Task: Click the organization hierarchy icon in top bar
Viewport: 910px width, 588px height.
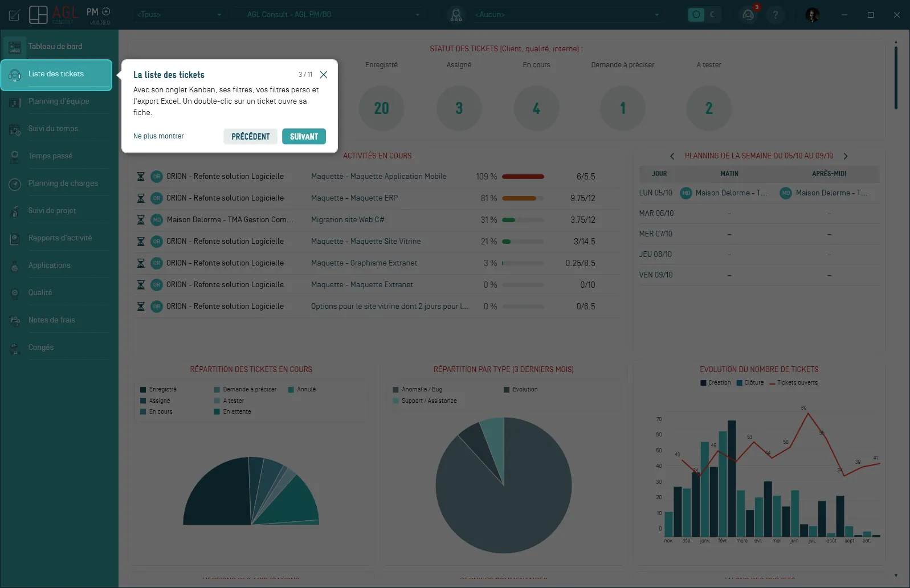Action: [456, 15]
